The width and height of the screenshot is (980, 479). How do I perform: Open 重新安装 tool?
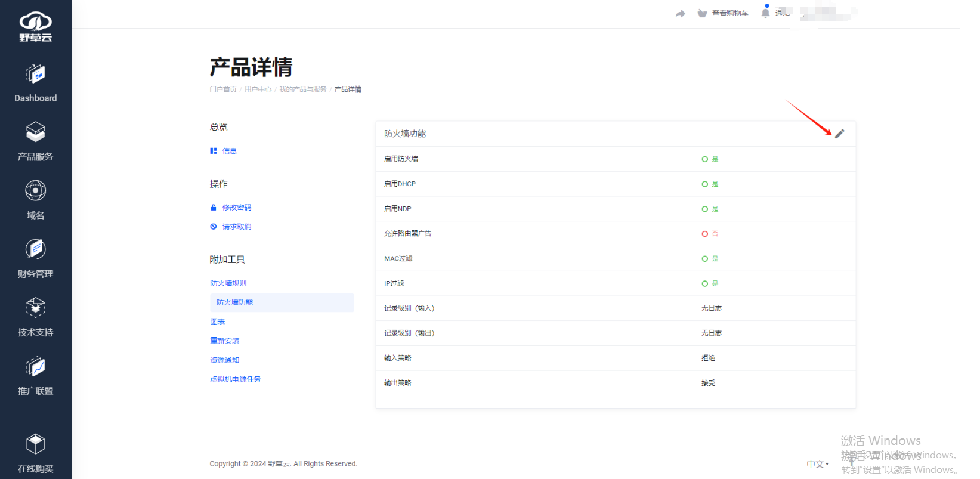coord(224,341)
